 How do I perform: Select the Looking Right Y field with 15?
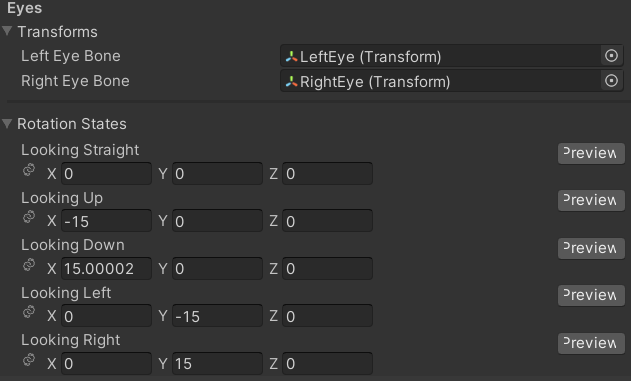(217, 363)
